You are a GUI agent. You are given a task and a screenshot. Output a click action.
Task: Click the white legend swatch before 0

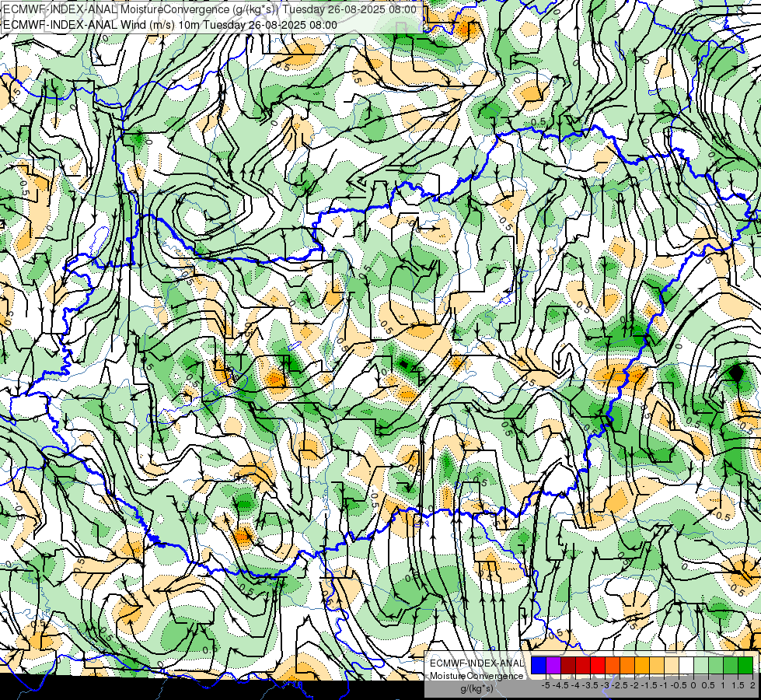coord(686,665)
